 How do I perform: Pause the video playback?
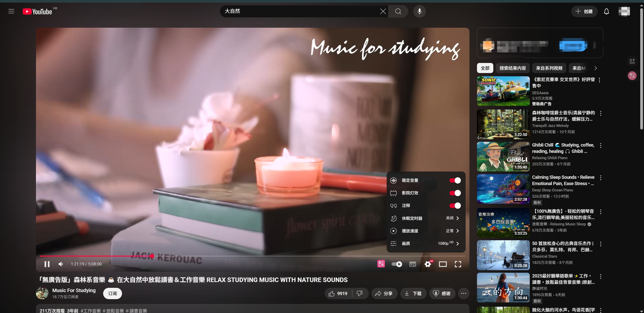point(47,264)
